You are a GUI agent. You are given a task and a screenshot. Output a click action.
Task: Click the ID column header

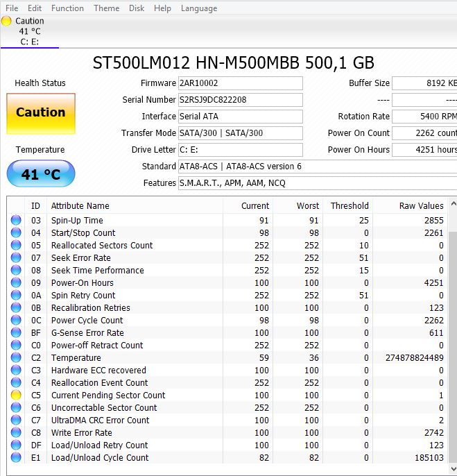[x=35, y=206]
